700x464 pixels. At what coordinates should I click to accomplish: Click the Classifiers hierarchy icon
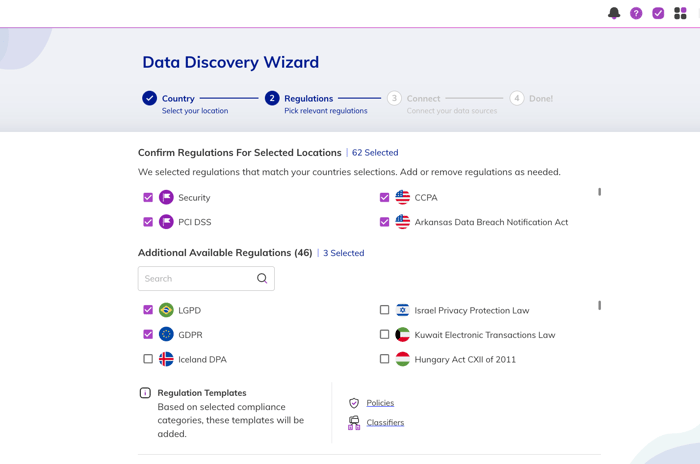[x=354, y=422]
